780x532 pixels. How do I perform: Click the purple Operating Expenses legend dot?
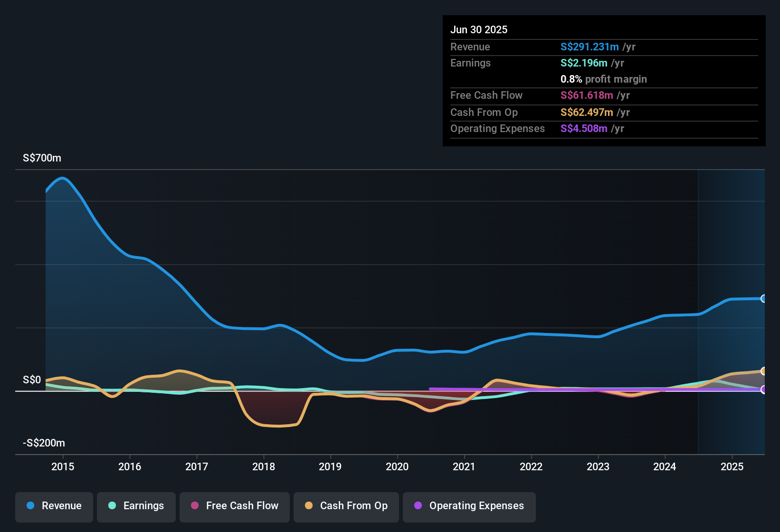(x=418, y=505)
